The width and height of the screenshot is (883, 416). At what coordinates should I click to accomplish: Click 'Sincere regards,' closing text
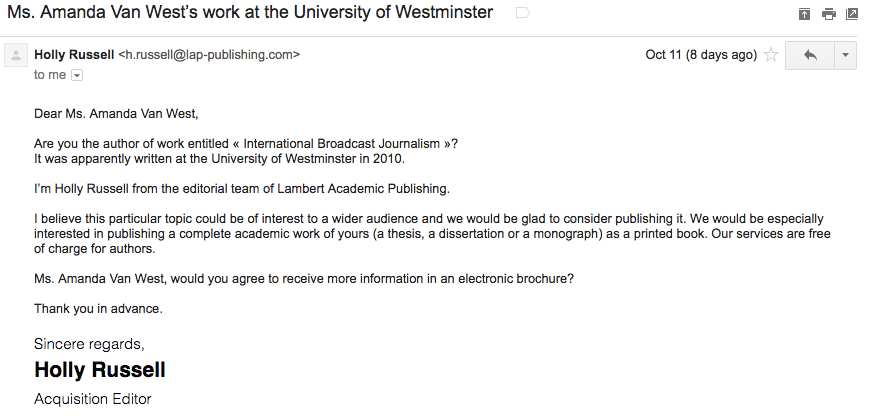click(x=89, y=343)
